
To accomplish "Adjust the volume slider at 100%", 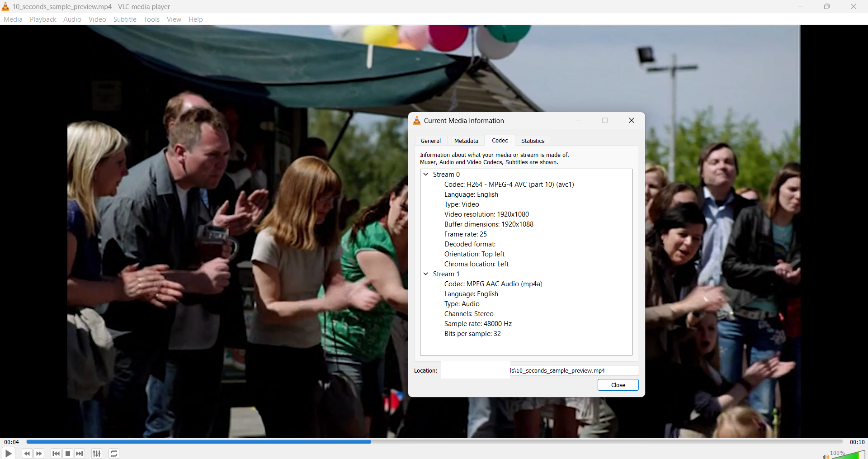I will point(848,454).
